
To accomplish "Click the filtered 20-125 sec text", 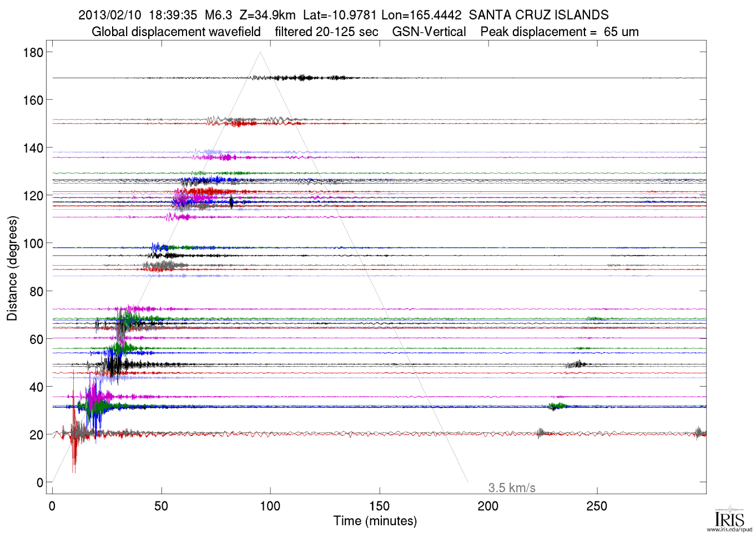I will tap(326, 32).
